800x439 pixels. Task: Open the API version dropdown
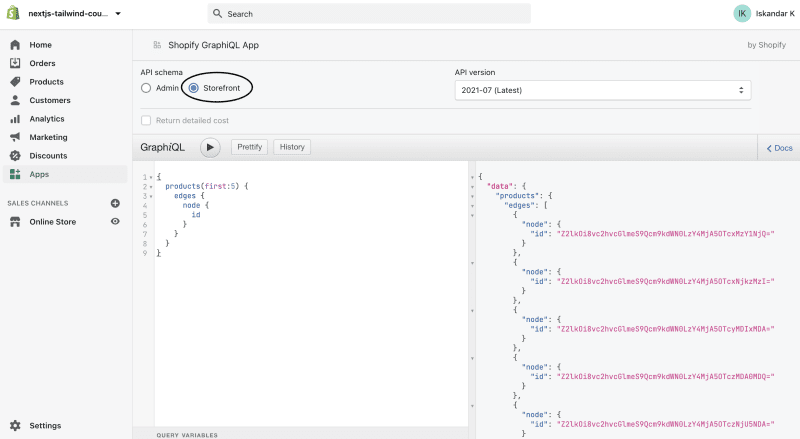click(x=603, y=90)
